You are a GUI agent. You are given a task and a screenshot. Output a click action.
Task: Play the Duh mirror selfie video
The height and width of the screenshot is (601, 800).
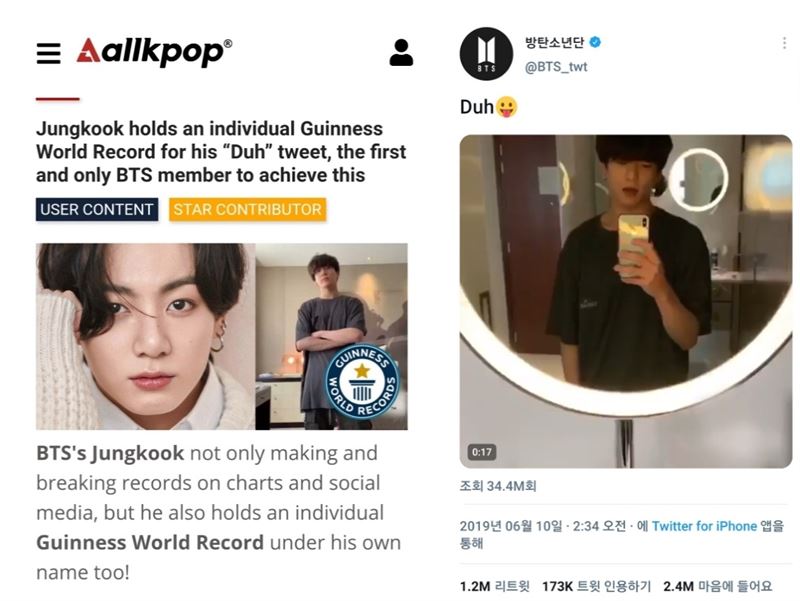pyautogui.click(x=626, y=301)
